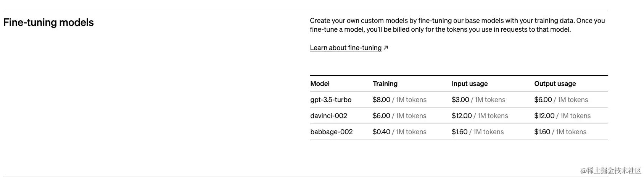Click the Model column header
This screenshot has width=644, height=177.
pos(320,84)
